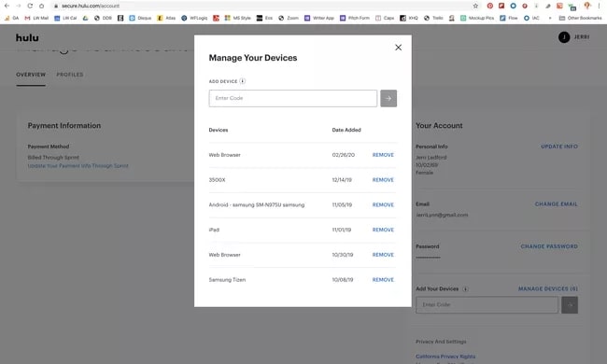The width and height of the screenshot is (607, 364).
Task: Open the Jerri profile menu
Action: (573, 37)
